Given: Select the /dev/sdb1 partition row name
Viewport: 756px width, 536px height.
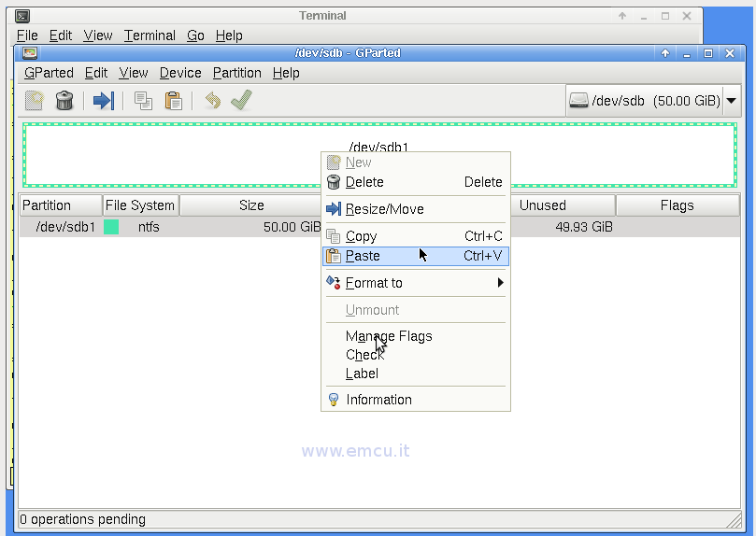Looking at the screenshot, I should point(65,227).
